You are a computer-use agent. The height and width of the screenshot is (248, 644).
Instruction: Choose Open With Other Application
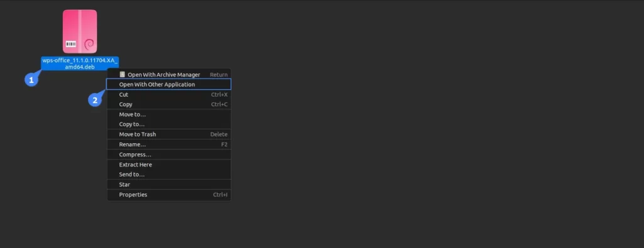click(169, 84)
